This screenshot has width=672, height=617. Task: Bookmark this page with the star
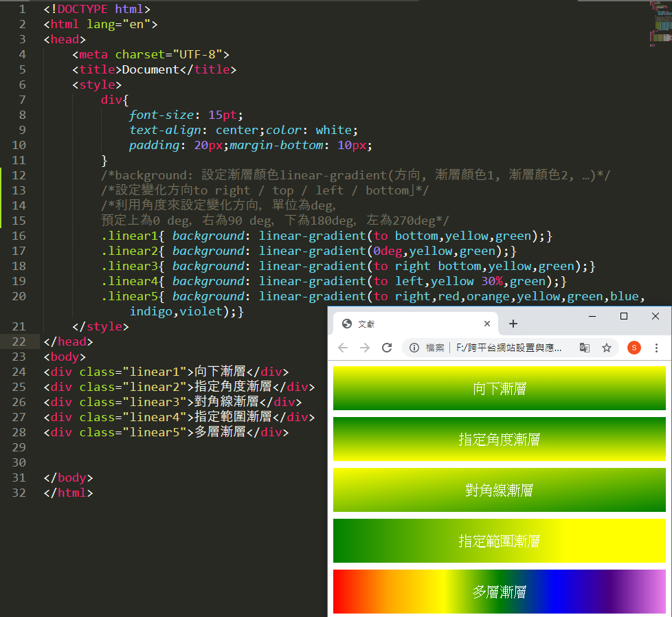[x=607, y=348]
